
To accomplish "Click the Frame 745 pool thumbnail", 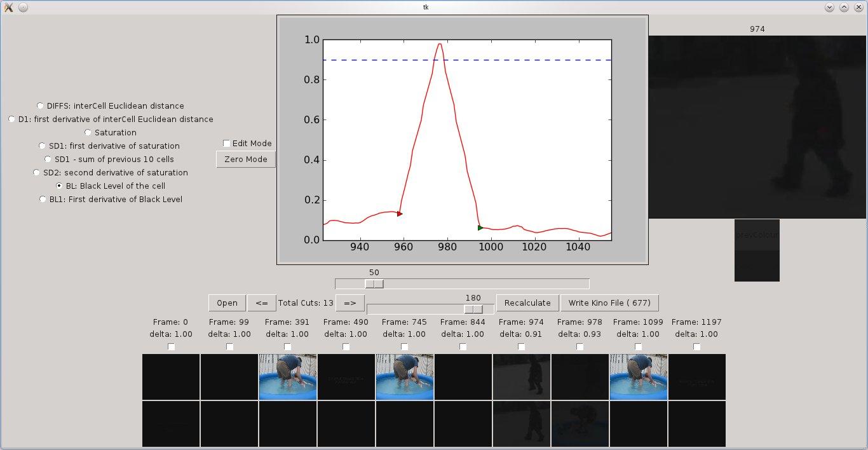I will pos(405,377).
